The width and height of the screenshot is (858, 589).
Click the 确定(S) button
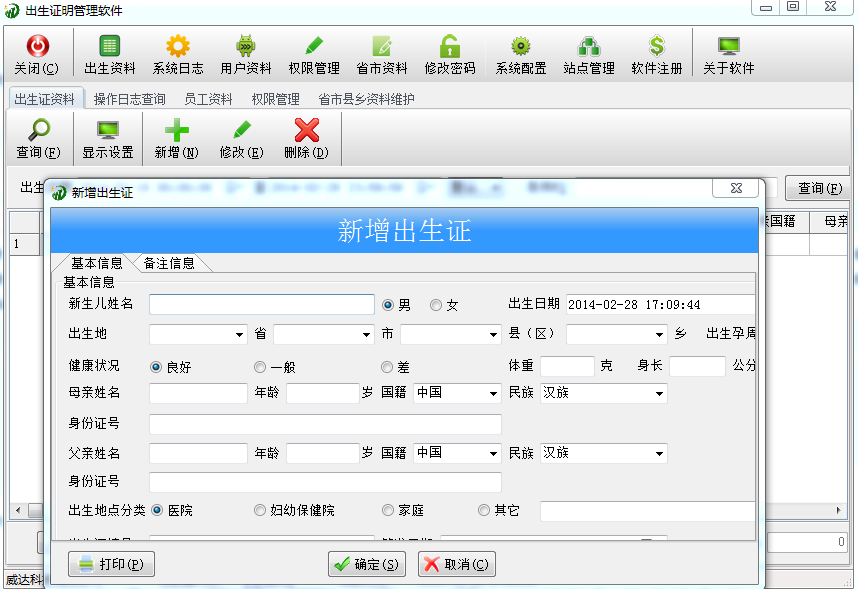point(367,564)
